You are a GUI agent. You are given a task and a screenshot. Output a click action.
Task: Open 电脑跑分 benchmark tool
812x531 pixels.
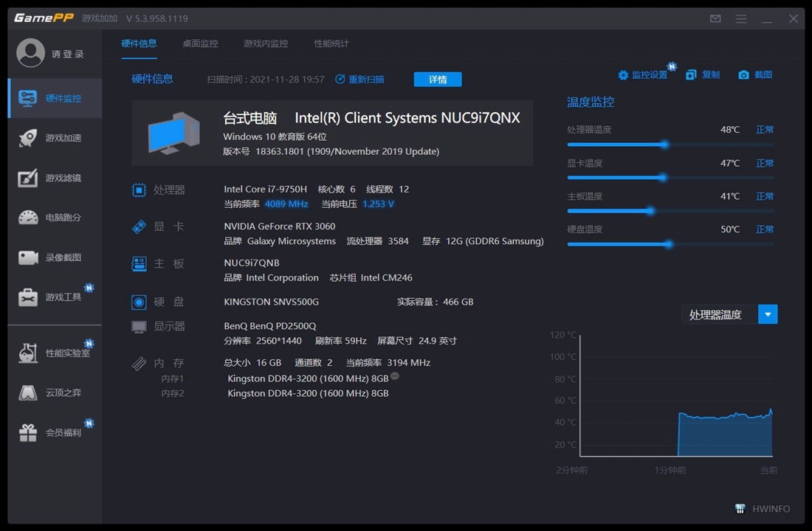(x=52, y=217)
